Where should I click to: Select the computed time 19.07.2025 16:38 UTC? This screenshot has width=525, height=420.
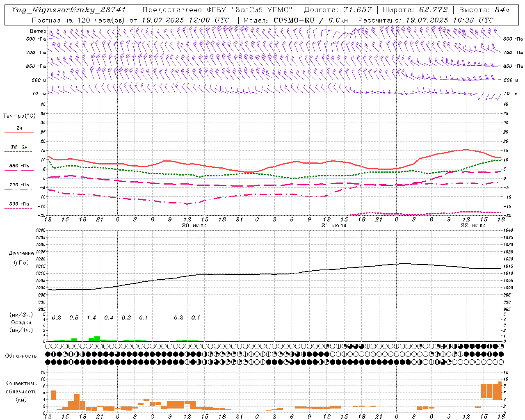tap(450, 20)
